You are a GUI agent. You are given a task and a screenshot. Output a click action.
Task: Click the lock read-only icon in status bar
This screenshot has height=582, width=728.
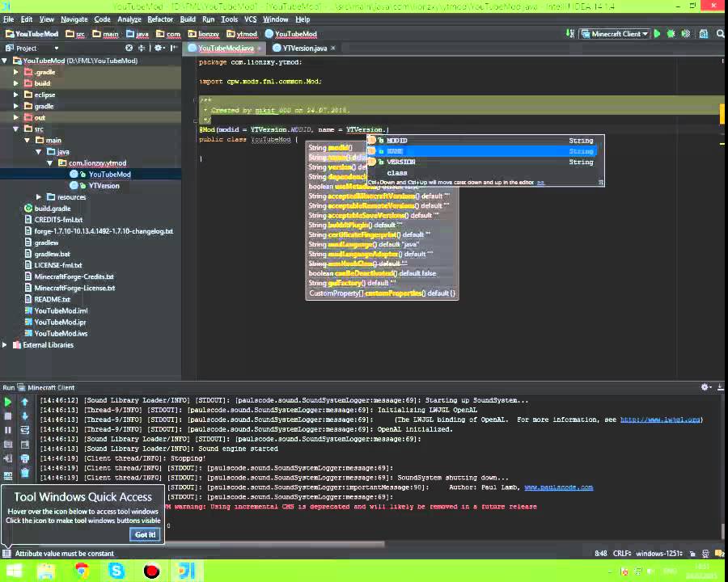(692, 554)
